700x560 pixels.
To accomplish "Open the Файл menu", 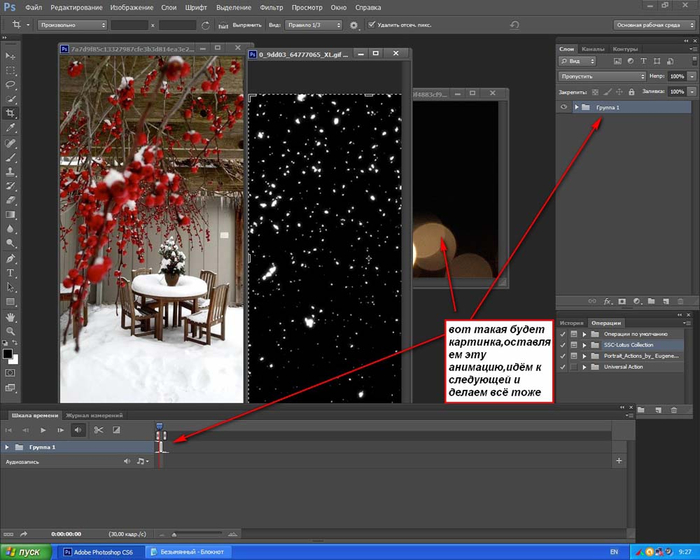I will click(33, 8).
